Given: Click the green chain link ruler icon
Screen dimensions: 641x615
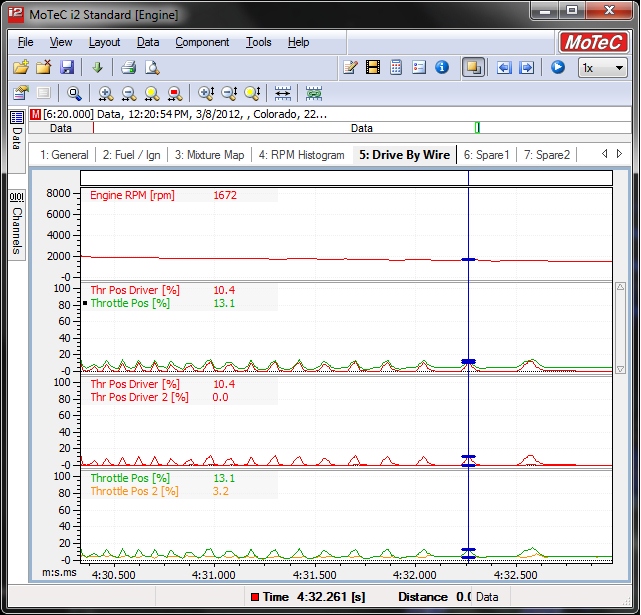Looking at the screenshot, I should click(314, 94).
